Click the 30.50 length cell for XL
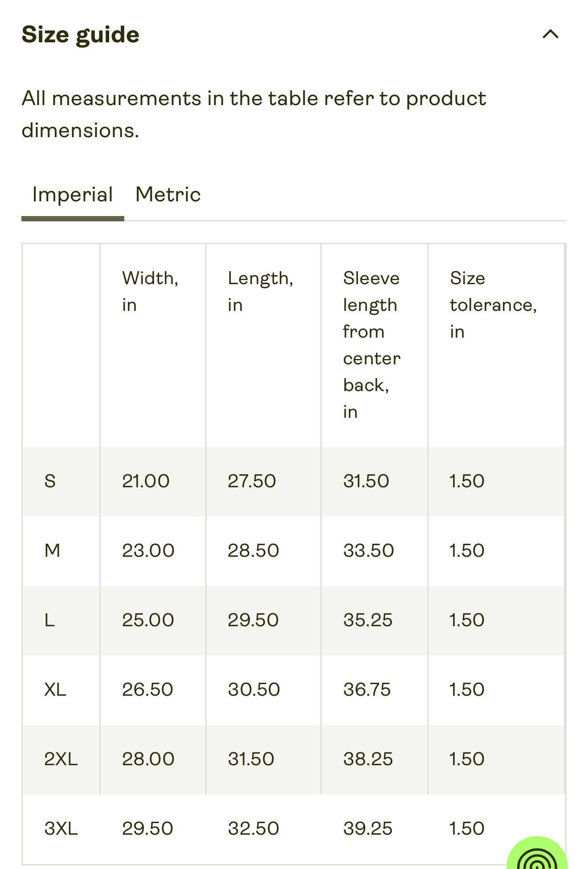 254,690
